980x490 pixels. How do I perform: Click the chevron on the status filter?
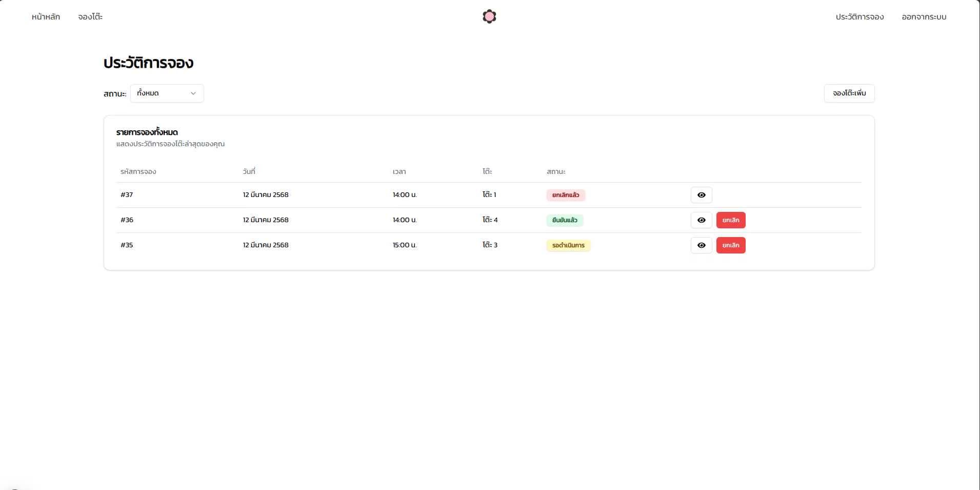coord(193,93)
